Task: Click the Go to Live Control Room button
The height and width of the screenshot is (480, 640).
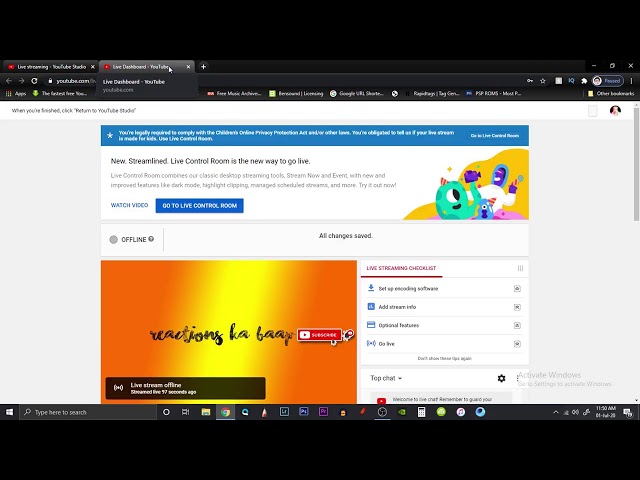Action: (200, 206)
